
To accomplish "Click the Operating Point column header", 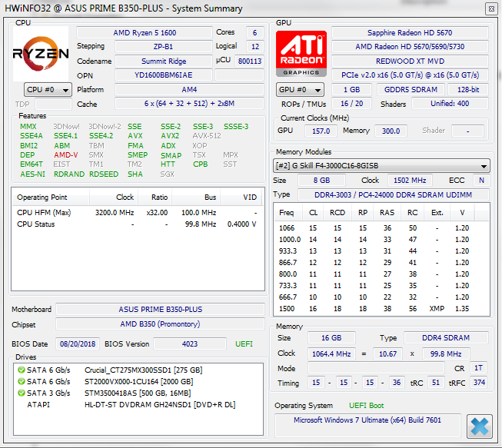I will (51, 197).
